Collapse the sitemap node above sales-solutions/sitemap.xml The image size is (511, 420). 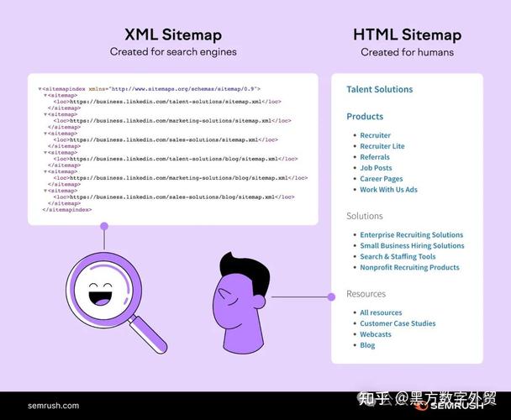[45, 134]
